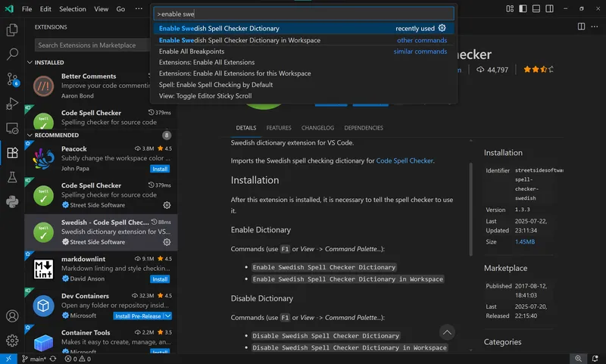Install the markdownlint extension

pos(160,279)
